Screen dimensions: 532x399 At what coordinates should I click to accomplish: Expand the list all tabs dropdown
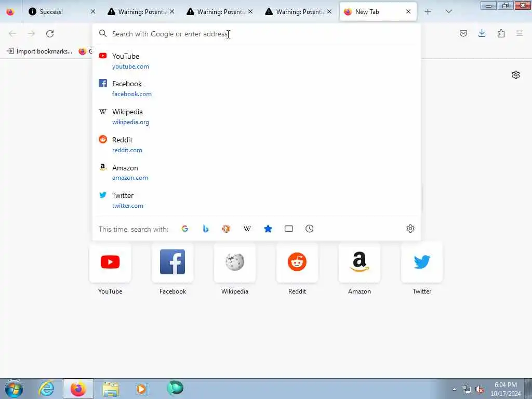[x=448, y=11]
